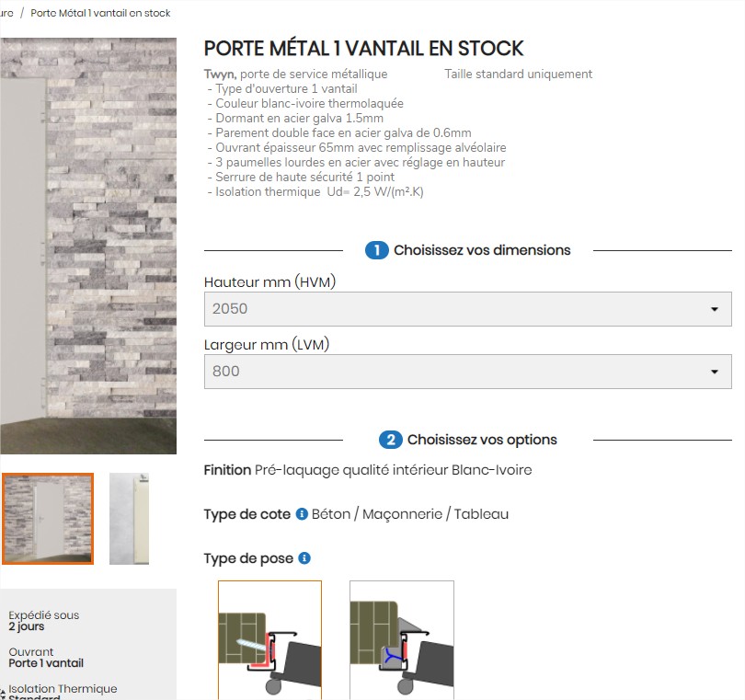This screenshot has height=700, width=745.
Task: Click the Expédié sous 2 jours info
Action: pyautogui.click(x=44, y=621)
